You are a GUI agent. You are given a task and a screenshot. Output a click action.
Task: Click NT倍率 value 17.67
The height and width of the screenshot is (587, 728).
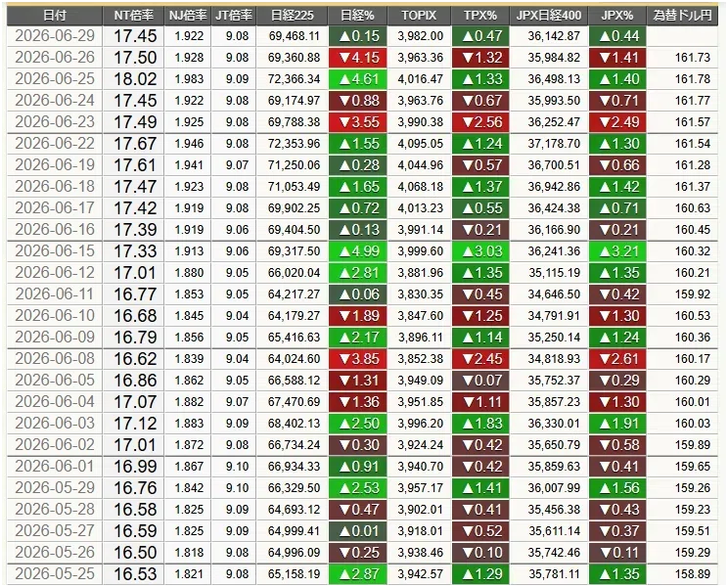(x=135, y=144)
